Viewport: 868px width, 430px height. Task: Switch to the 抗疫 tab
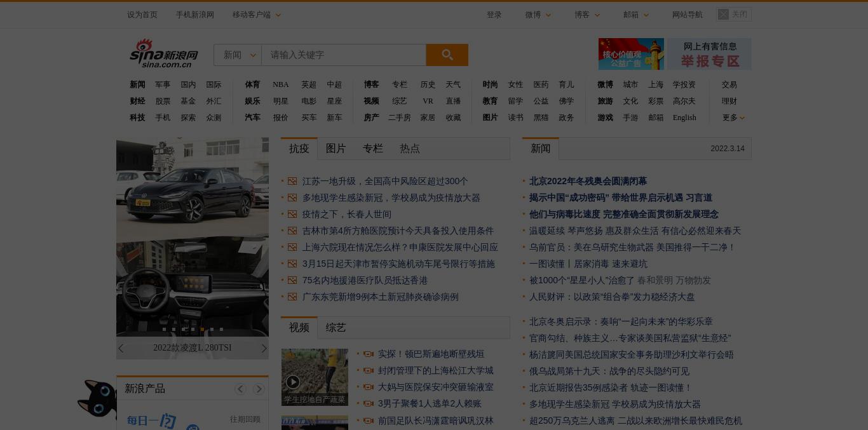pyautogui.click(x=299, y=148)
